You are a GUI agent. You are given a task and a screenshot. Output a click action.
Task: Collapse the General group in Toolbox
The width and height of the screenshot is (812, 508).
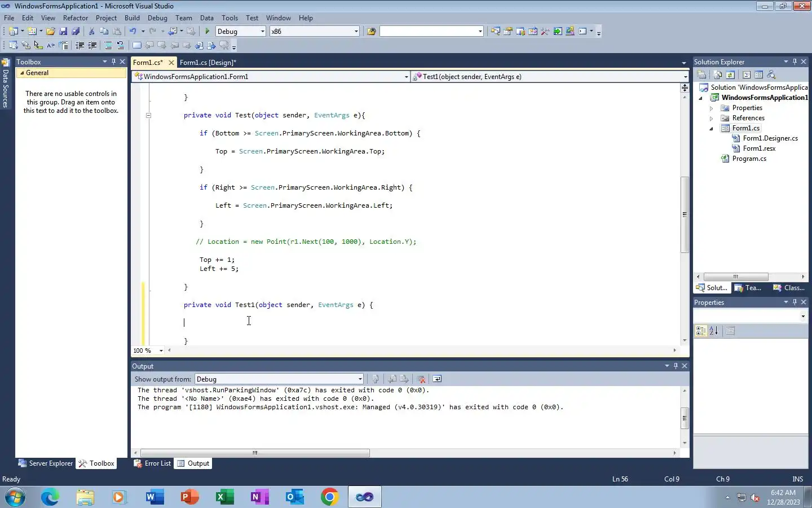click(x=22, y=73)
